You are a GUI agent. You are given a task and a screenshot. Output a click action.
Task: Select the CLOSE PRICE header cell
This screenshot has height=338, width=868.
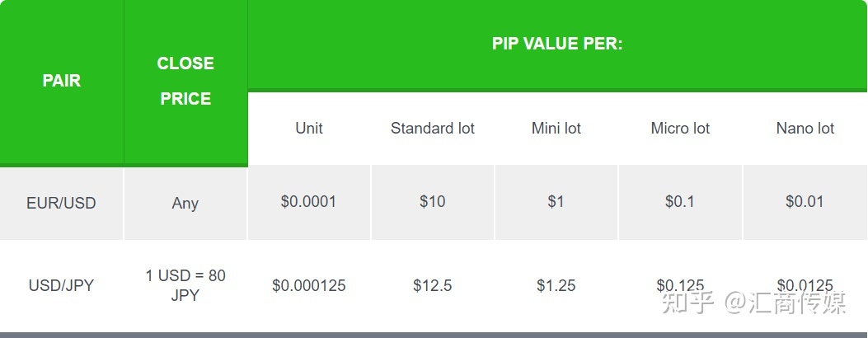pos(185,81)
